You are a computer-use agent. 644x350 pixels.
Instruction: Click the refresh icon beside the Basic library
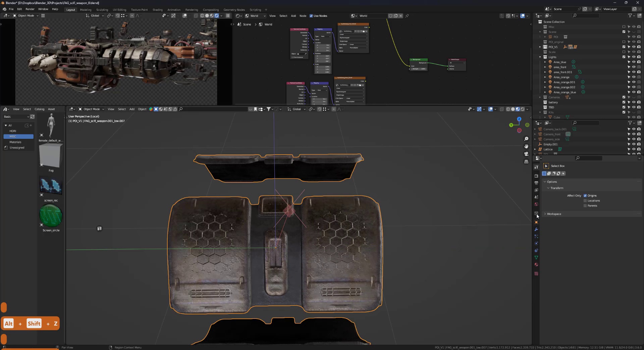33,117
